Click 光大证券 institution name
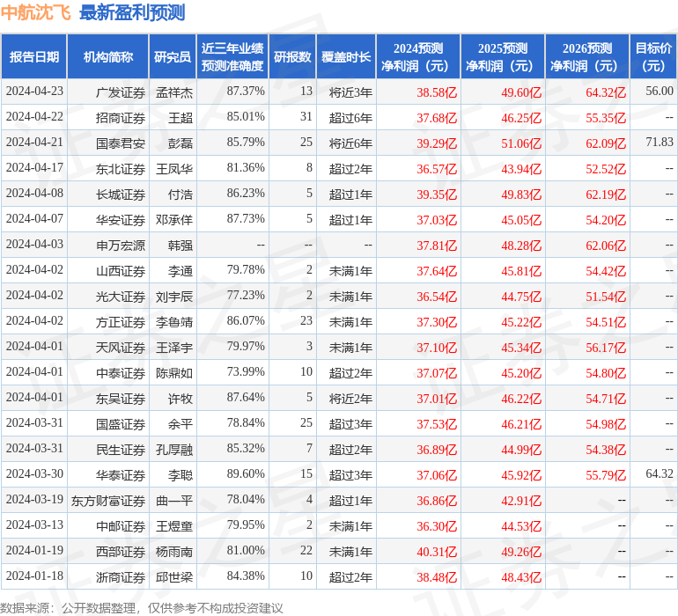The image size is (678, 616). 121,297
